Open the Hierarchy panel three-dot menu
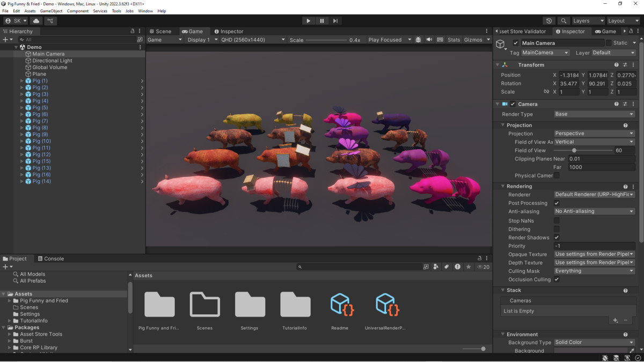 (140, 31)
